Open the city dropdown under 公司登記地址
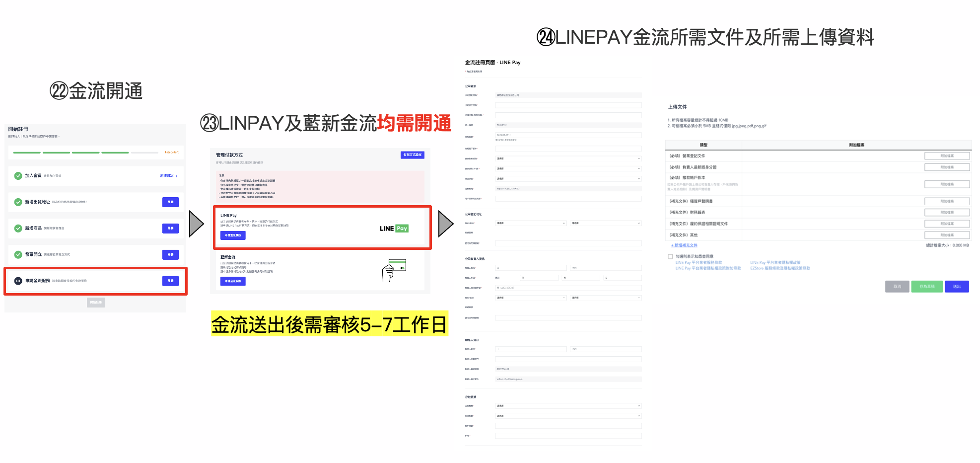This screenshot has height=463, width=980. 531,224
